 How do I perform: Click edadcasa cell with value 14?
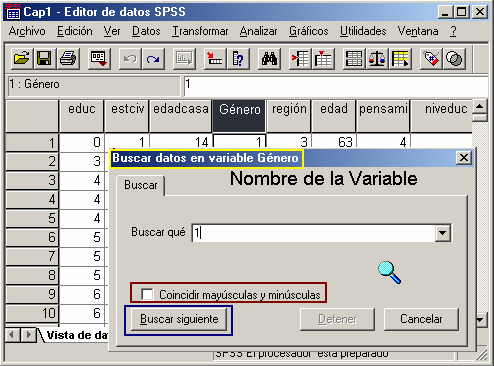click(x=181, y=142)
